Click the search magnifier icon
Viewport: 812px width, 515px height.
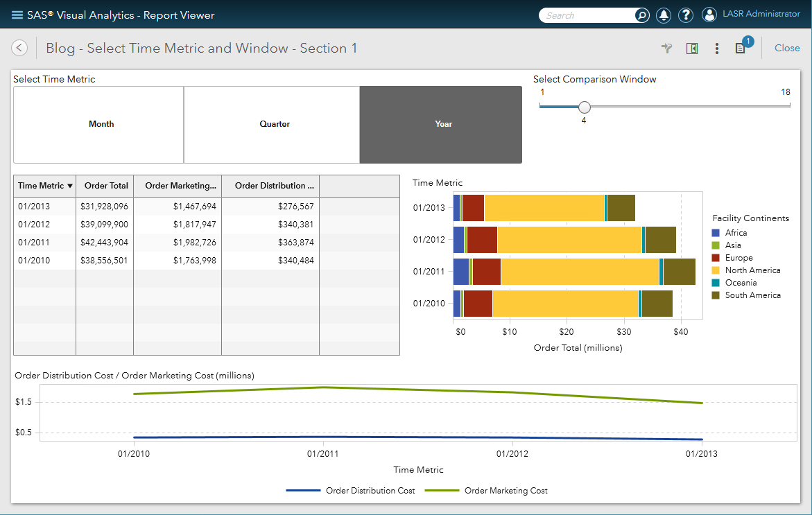coord(641,15)
